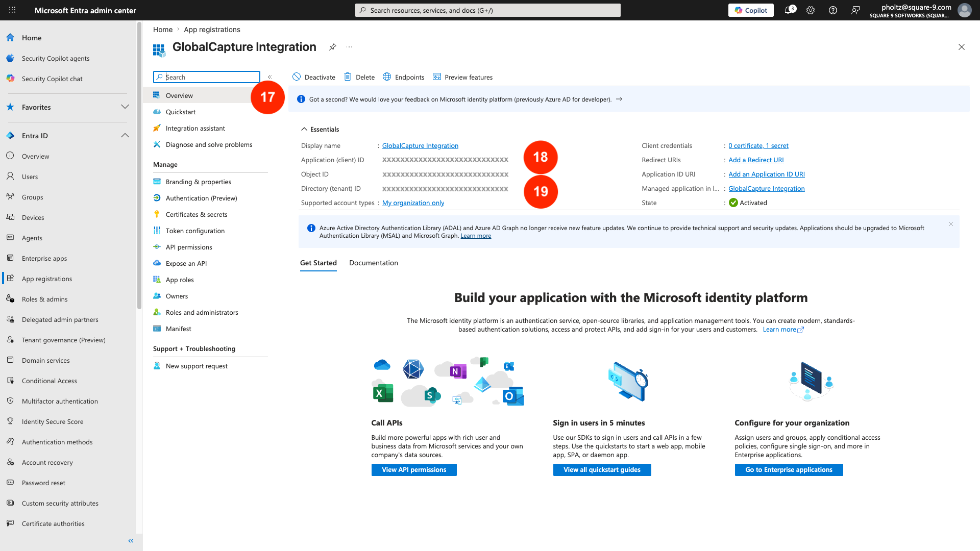Collapse the Entra ID section
This screenshot has height=551, width=980.
point(125,135)
